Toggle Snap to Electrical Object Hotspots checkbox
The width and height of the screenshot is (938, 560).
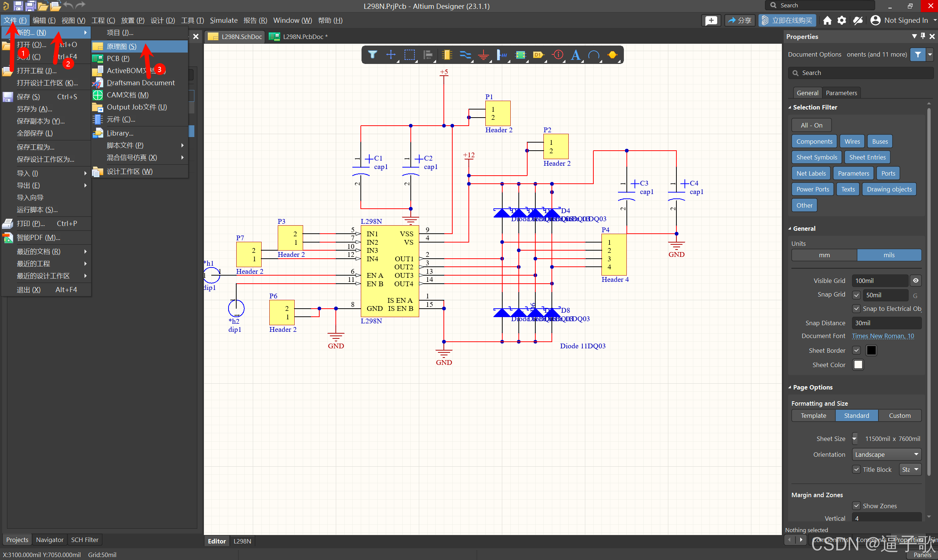(x=856, y=309)
